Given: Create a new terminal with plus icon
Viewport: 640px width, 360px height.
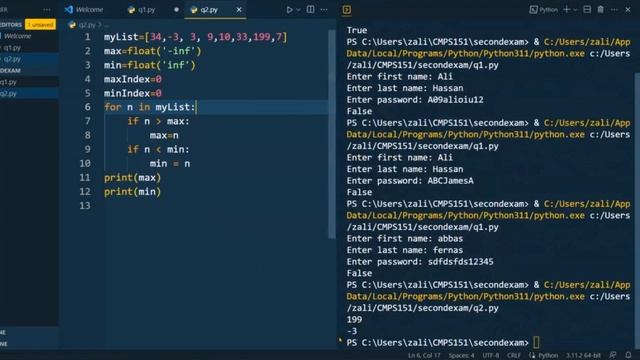Looking at the screenshot, I should pyautogui.click(x=567, y=9).
